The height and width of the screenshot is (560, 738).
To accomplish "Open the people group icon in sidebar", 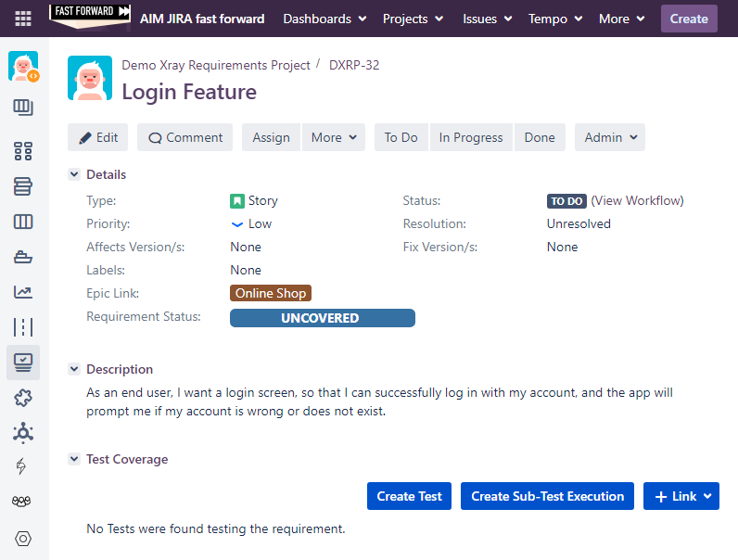I will [21, 502].
